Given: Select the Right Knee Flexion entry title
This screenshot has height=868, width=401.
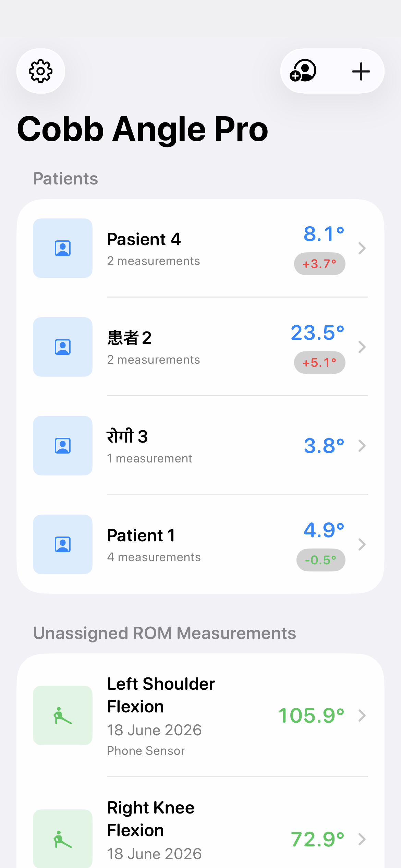Looking at the screenshot, I should click(x=151, y=819).
